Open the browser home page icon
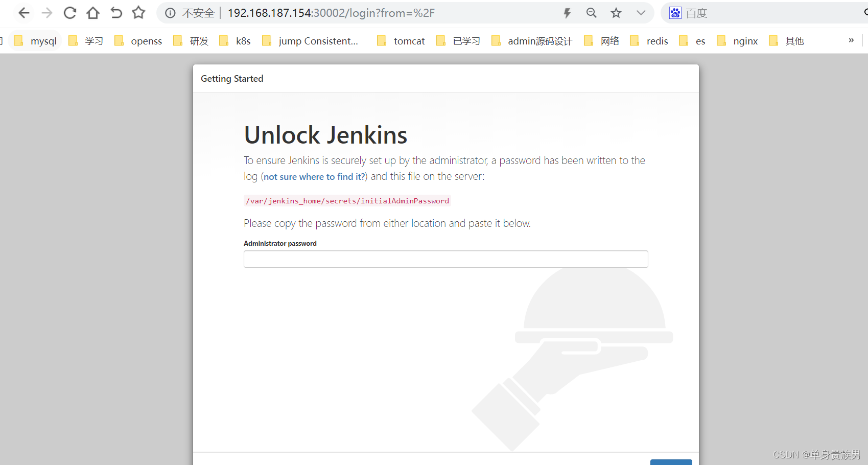This screenshot has width=868, height=465. click(x=93, y=13)
